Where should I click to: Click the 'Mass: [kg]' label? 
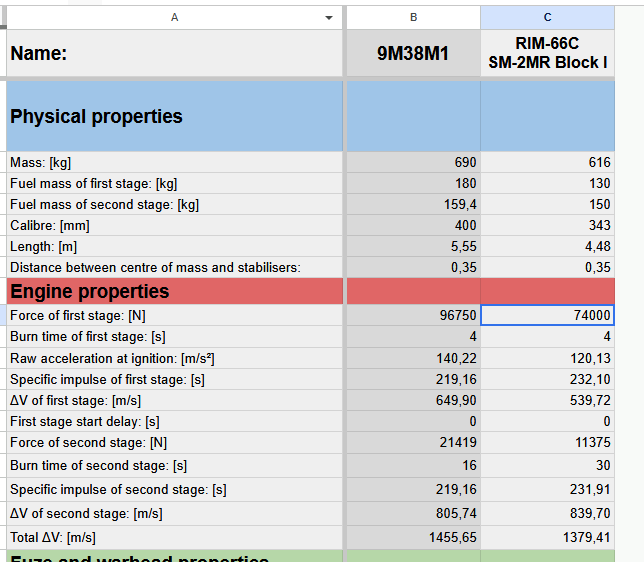click(41, 162)
